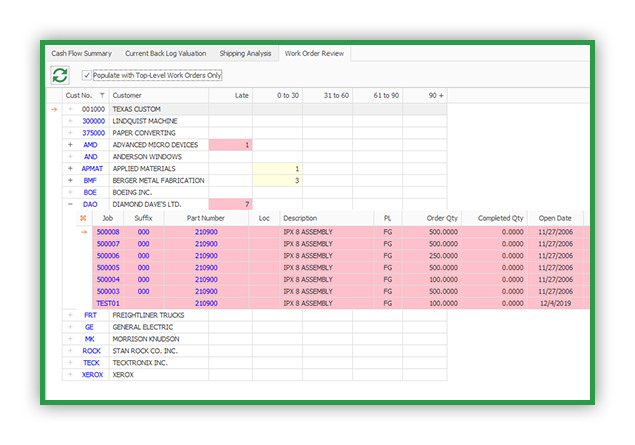The image size is (635, 445).
Task: Click the row arrow beside job 500008
Action: tap(84, 232)
